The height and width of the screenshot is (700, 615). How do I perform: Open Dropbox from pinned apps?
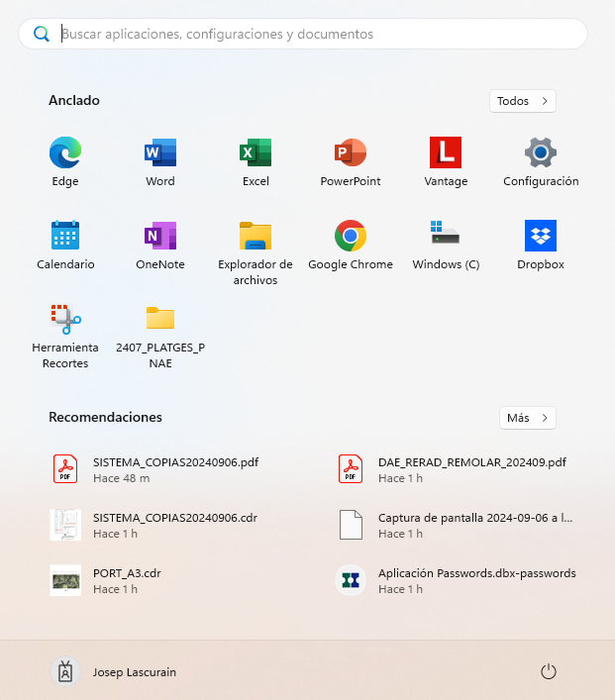[x=541, y=236]
